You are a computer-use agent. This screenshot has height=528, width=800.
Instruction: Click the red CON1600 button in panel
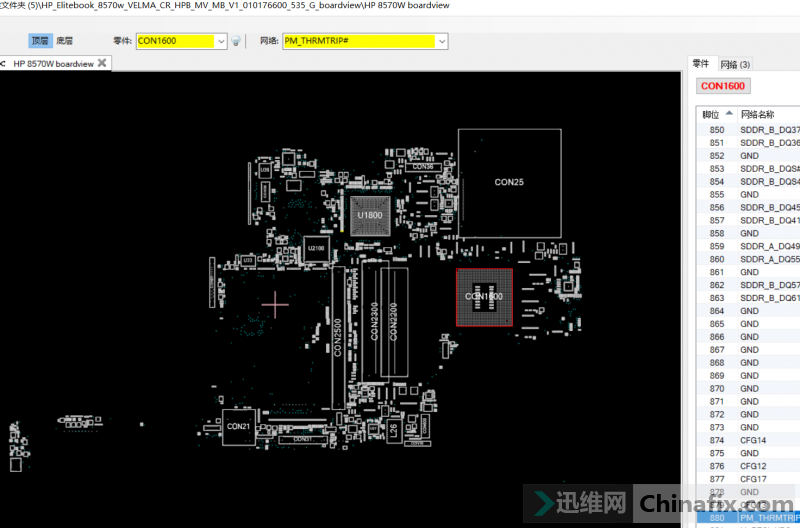click(723, 86)
